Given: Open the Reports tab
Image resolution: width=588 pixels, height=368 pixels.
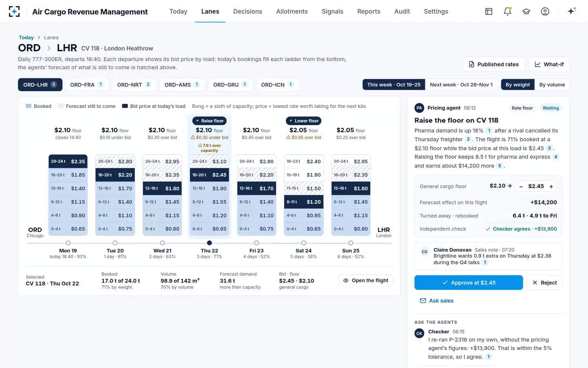Looking at the screenshot, I should click(x=369, y=11).
